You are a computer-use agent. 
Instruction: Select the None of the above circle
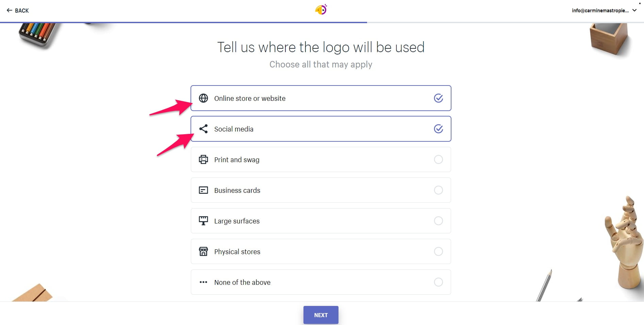(439, 282)
